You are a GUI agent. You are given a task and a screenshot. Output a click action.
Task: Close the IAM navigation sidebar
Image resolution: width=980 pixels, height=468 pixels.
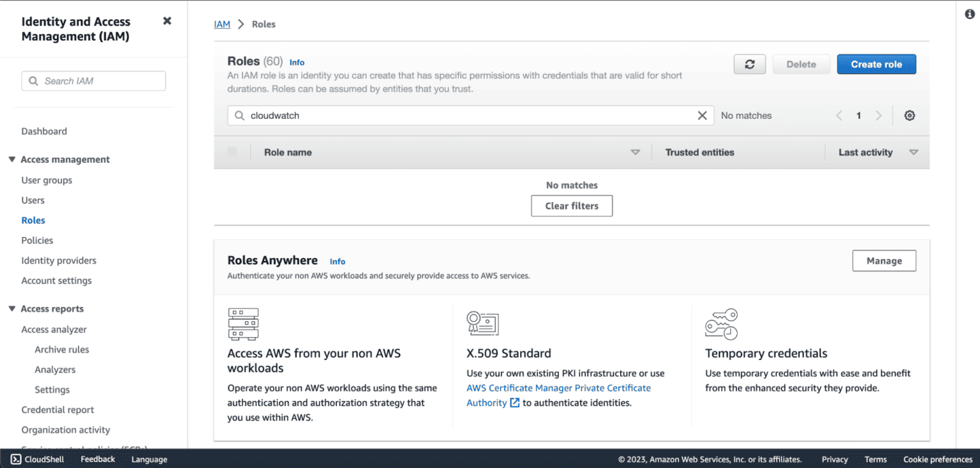(167, 21)
